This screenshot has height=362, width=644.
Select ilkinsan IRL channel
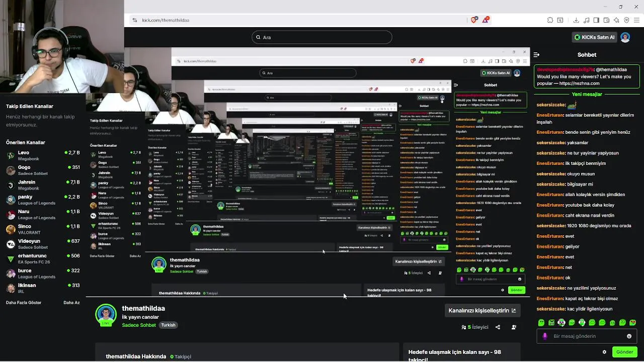[x=43, y=288]
